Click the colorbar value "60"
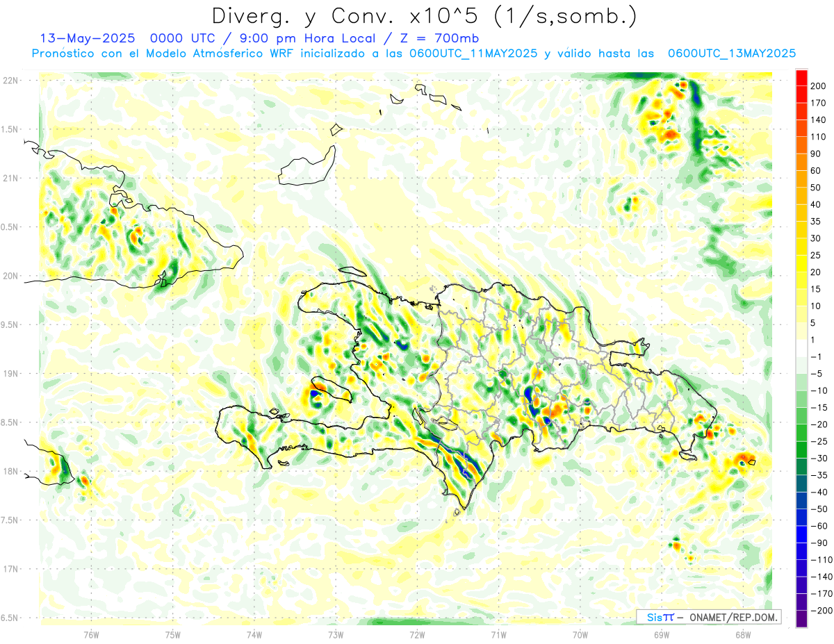Screen dimensions: 834x644 (x=816, y=171)
